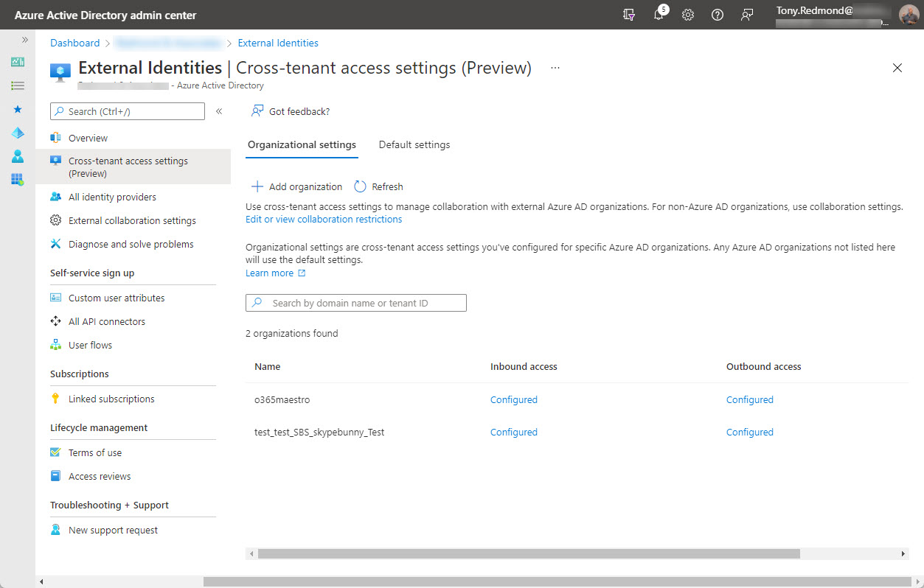Image resolution: width=924 pixels, height=588 pixels.
Task: Select Cross-tenant access settings (Preview) menu item
Action: pos(133,167)
